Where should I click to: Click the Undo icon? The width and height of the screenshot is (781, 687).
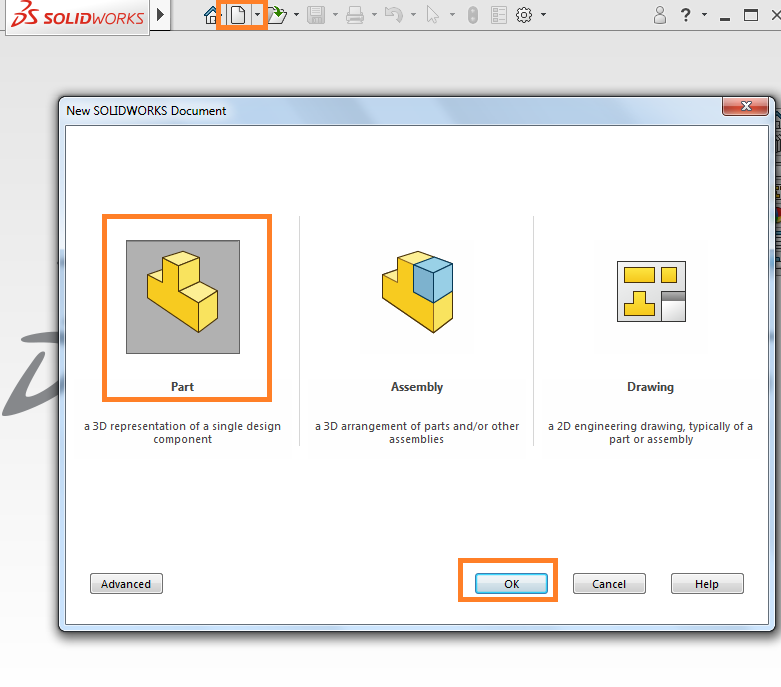click(393, 15)
